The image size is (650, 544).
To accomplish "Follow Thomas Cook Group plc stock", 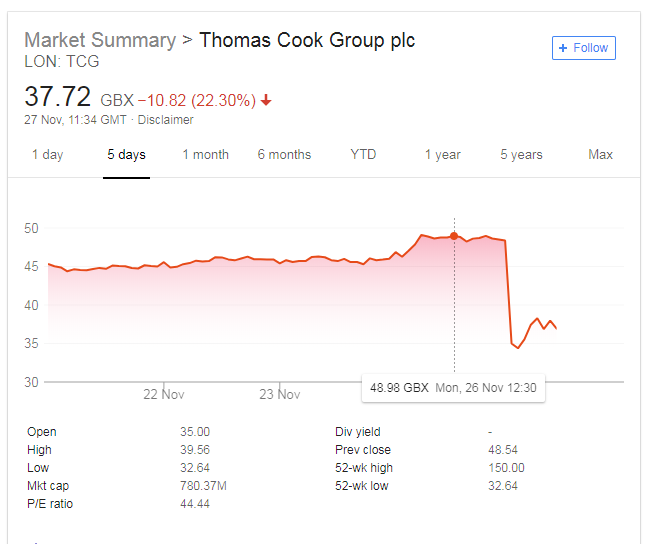I will 584,48.
